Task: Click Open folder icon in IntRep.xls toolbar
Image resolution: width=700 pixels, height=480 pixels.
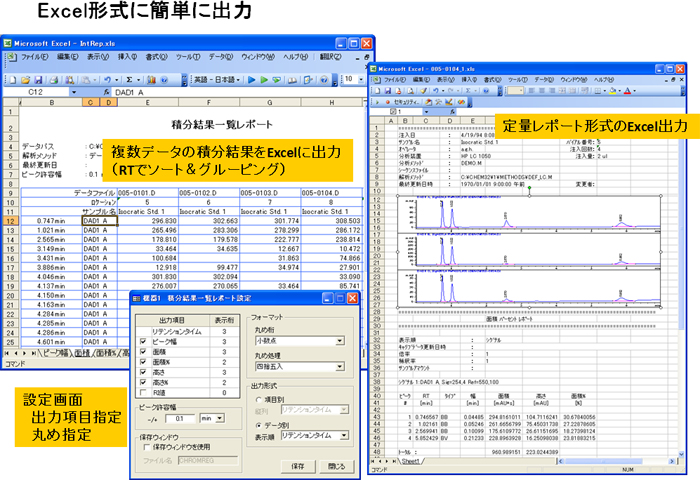Action: click(x=25, y=80)
